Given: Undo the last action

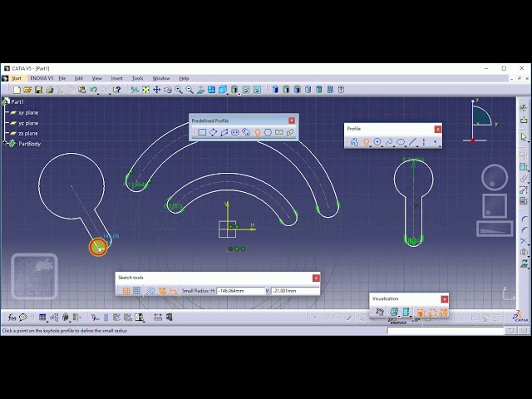Looking at the screenshot, I should [93, 90].
